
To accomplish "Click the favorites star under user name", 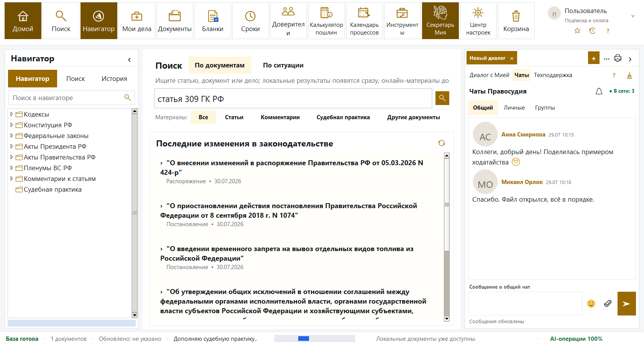I will (577, 31).
